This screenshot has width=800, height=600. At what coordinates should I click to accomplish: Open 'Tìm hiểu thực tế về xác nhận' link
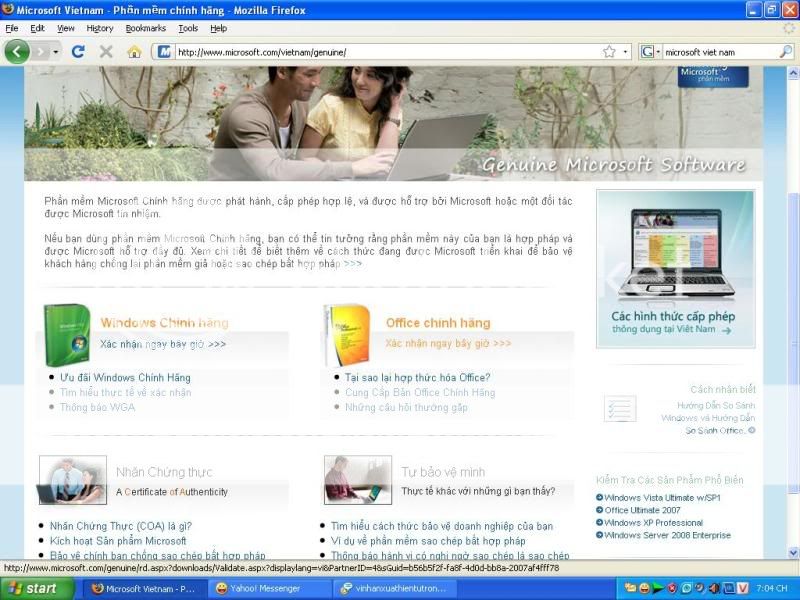[x=126, y=392]
